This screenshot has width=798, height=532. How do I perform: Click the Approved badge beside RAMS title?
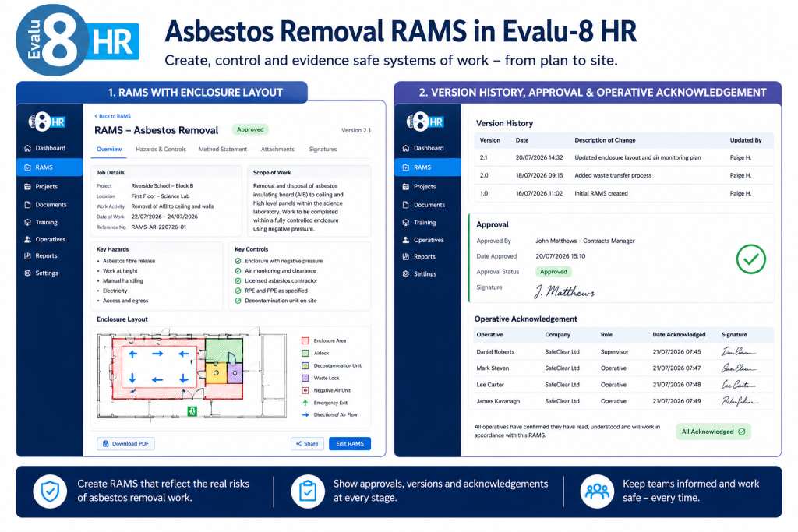250,129
